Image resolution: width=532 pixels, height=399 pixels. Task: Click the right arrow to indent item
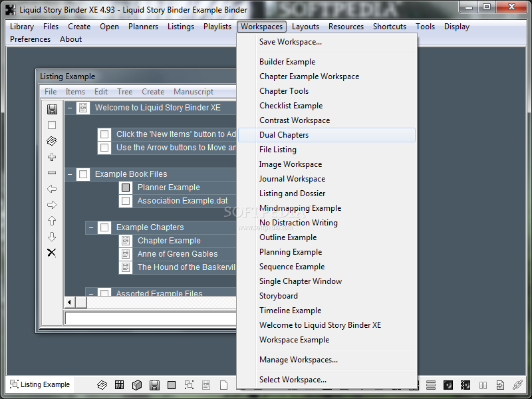52,205
